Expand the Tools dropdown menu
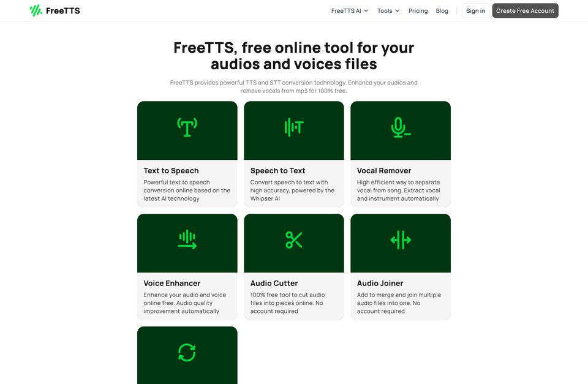The image size is (588, 384). (388, 11)
